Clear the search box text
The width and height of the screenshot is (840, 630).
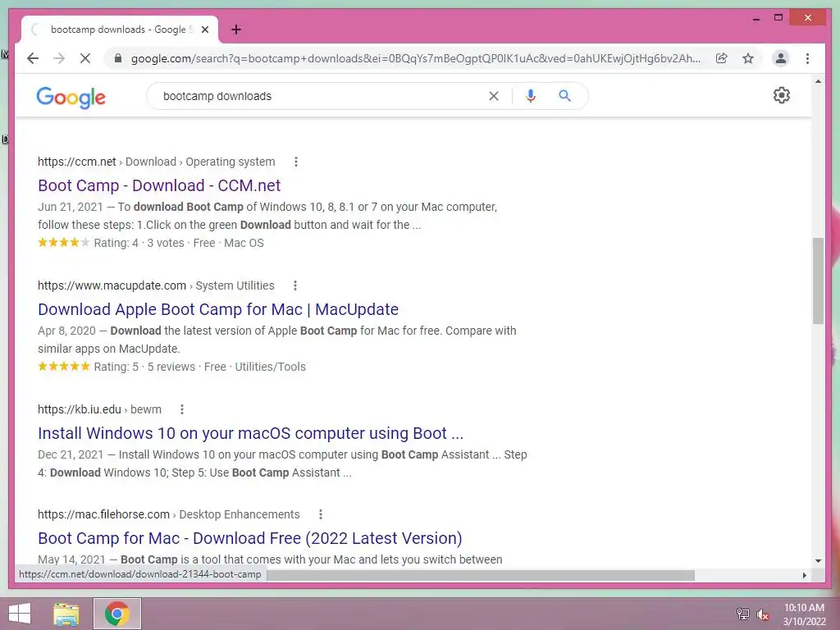pos(494,96)
